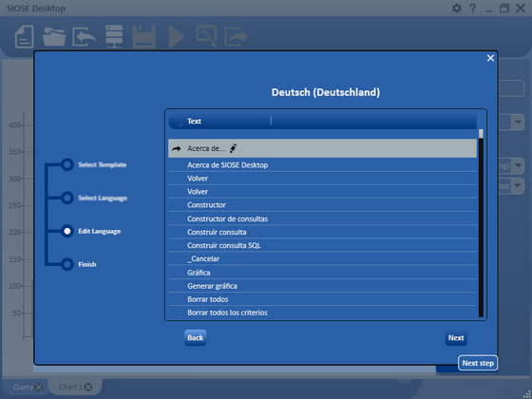Viewport: 532px width, 399px height.
Task: Click the export share-arrow toolbar icon
Action: (x=237, y=37)
